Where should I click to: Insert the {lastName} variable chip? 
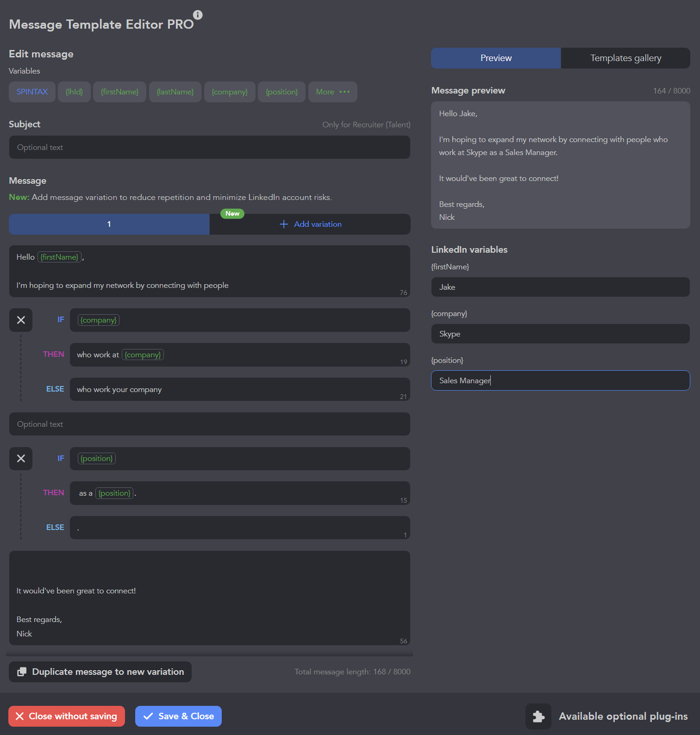click(x=175, y=92)
